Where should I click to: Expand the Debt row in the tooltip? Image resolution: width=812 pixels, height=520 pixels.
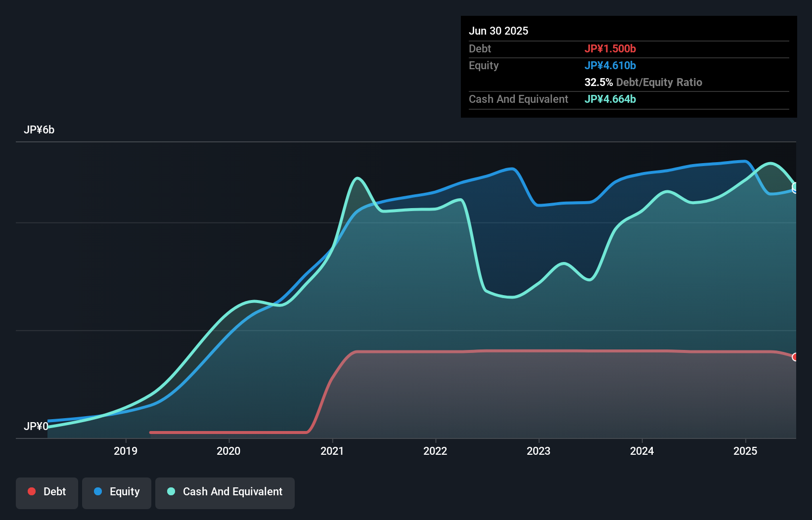[480, 48]
